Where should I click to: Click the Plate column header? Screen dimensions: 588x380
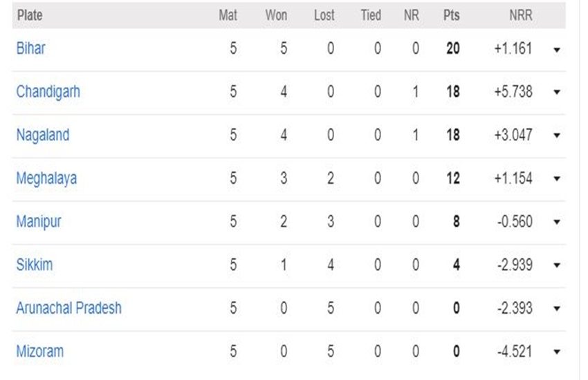pos(30,15)
